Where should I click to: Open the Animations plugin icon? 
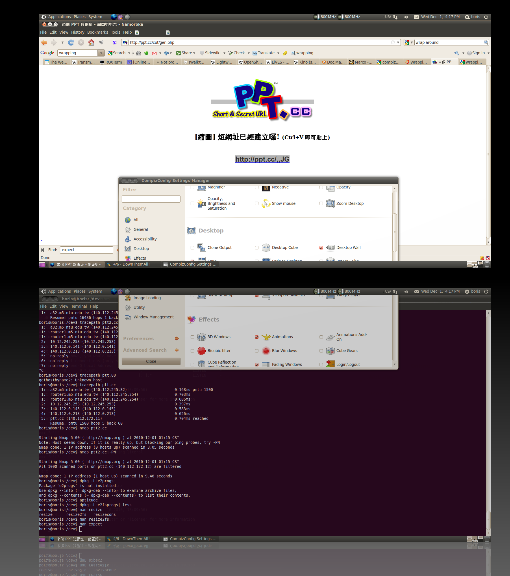pyautogui.click(x=266, y=337)
